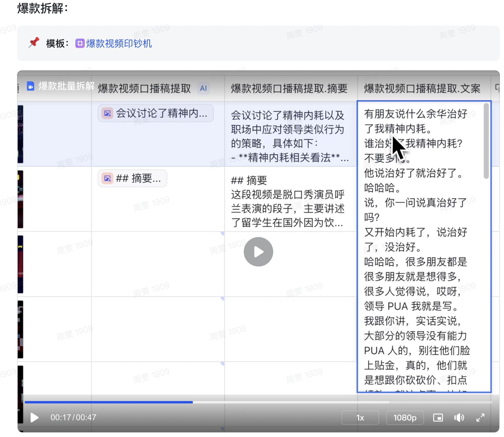Open the 1x playback speed selector
The image size is (504, 437).
click(360, 418)
